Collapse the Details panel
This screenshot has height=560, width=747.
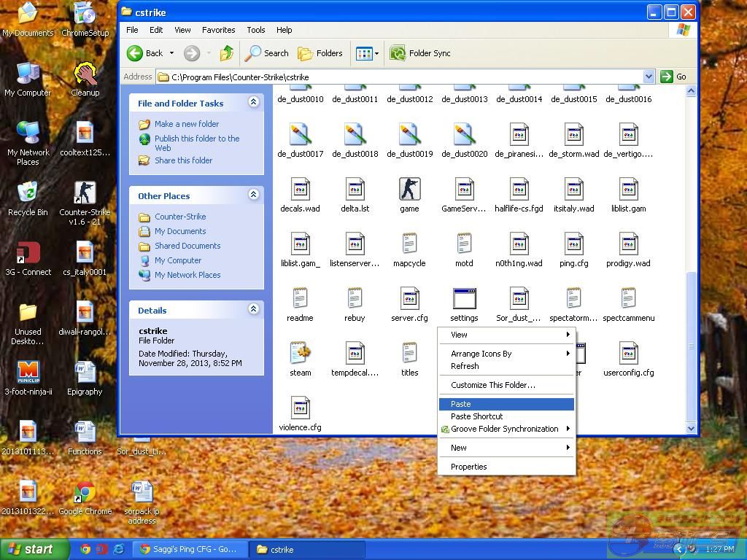point(253,309)
